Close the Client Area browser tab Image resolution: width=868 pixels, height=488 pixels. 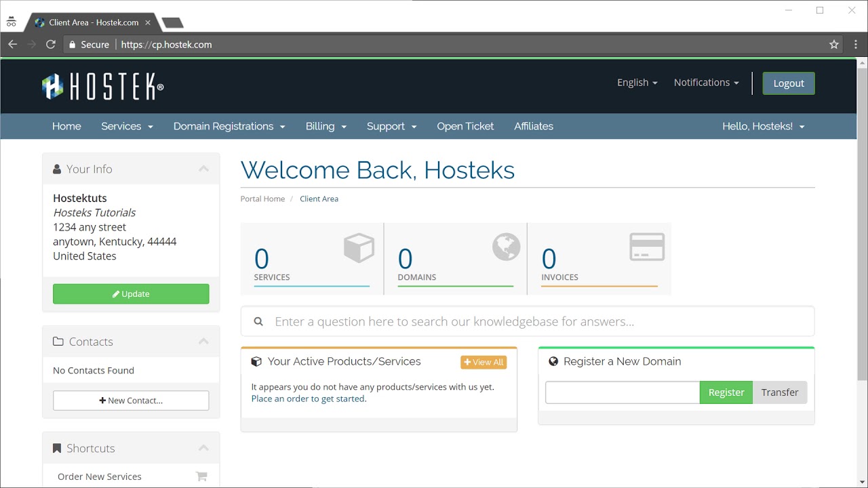point(148,22)
